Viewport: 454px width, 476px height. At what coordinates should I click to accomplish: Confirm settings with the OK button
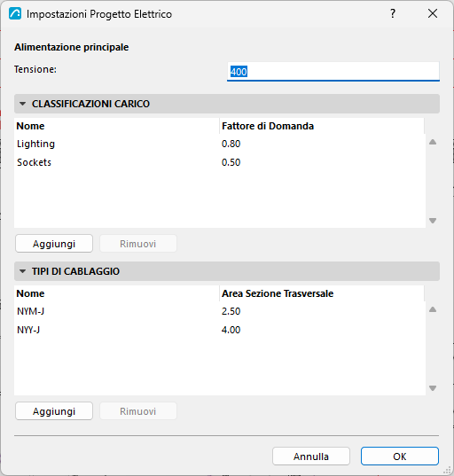(400, 456)
